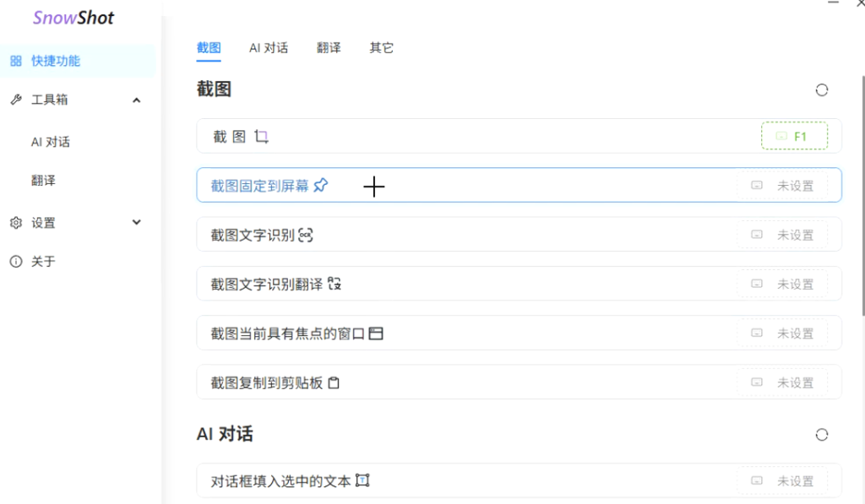Click the 设置 gear icon
The height and width of the screenshot is (504, 865).
point(16,223)
